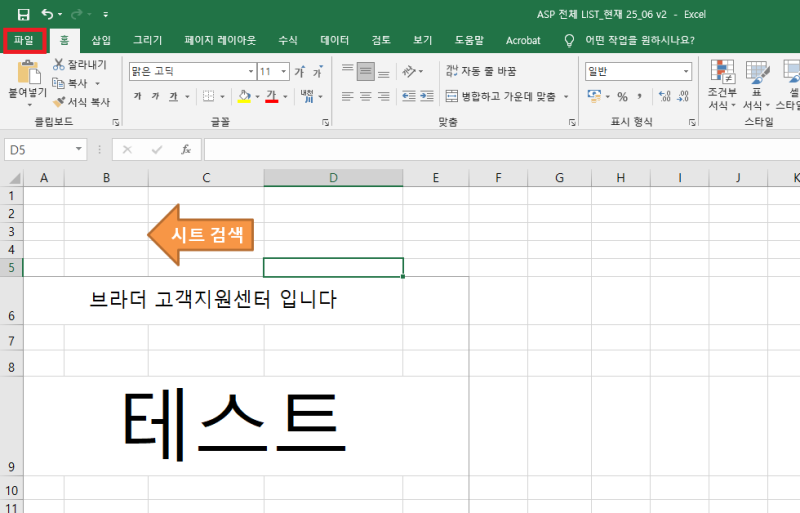Toggle middle vertical align

[365, 71]
